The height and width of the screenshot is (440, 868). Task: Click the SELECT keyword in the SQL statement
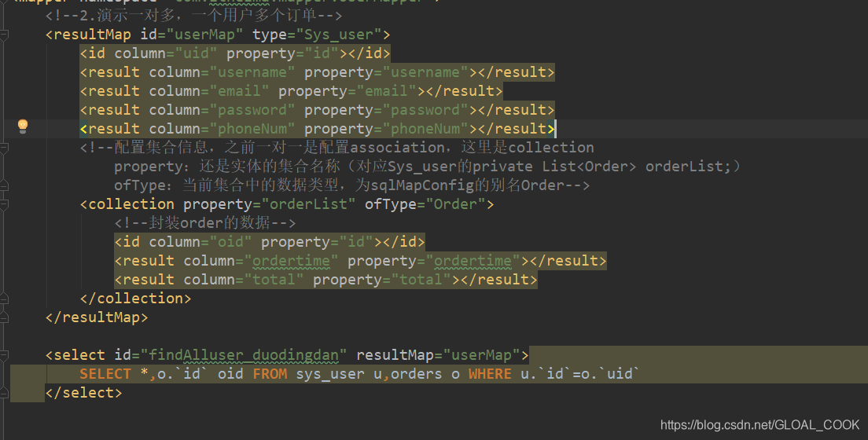[x=105, y=374]
